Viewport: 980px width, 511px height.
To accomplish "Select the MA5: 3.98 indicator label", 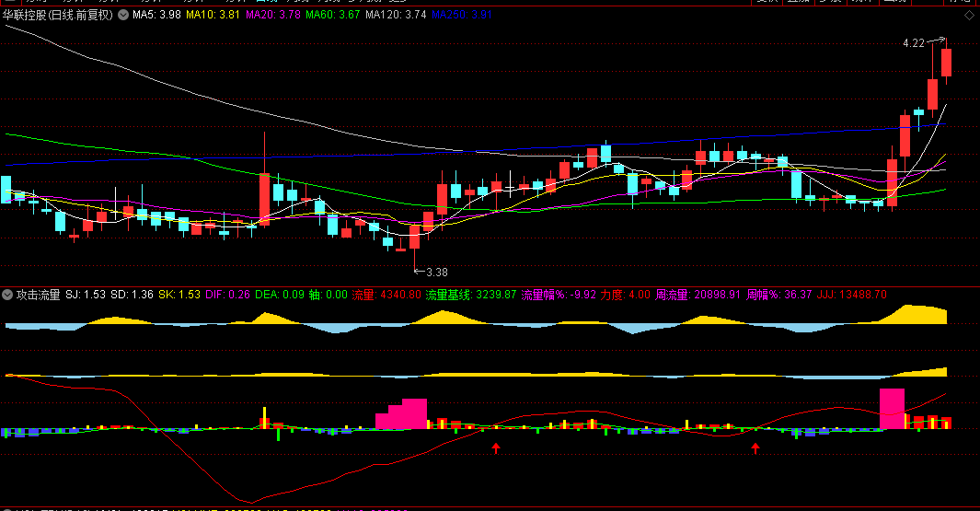I will (x=156, y=15).
